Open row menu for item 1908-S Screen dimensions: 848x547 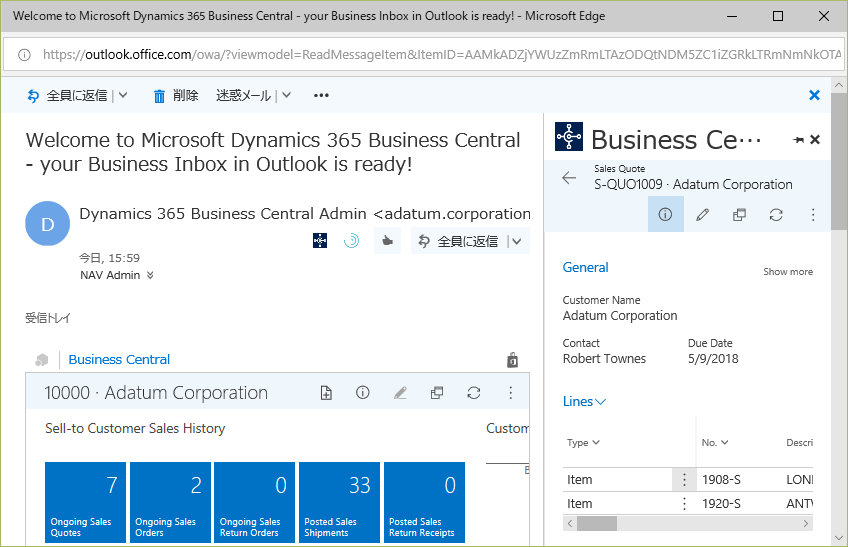point(684,479)
